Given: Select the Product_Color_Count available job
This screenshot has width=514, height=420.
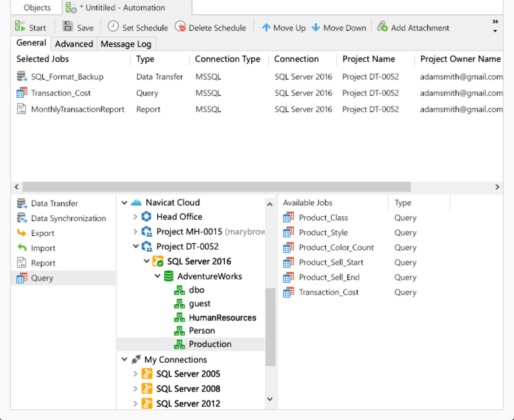Looking at the screenshot, I should (x=336, y=247).
